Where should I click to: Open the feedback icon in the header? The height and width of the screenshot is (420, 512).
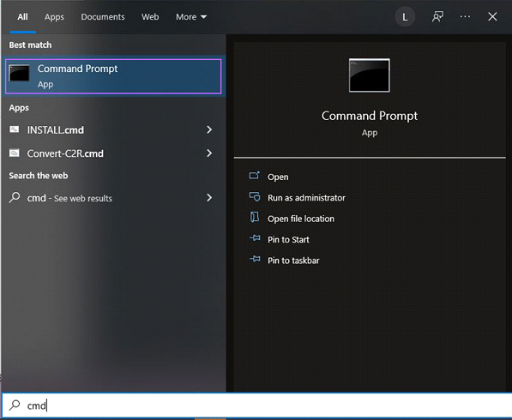(x=437, y=16)
